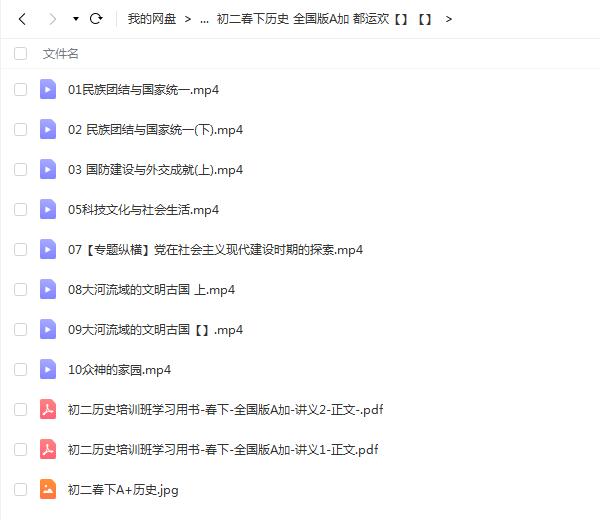
Task: Open file name 08大河流域的文明古国 上.mp4
Action: (152, 290)
